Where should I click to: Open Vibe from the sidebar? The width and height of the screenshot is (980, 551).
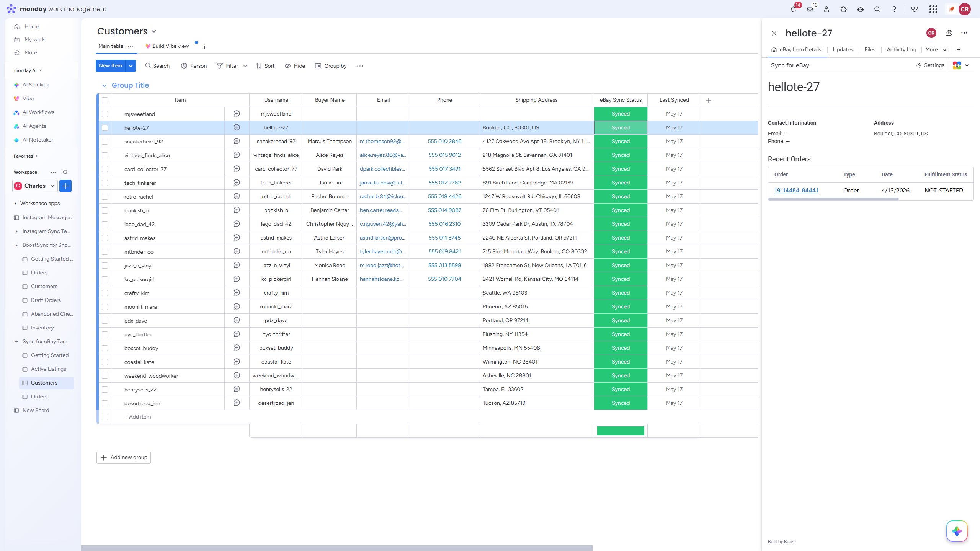[x=28, y=98]
